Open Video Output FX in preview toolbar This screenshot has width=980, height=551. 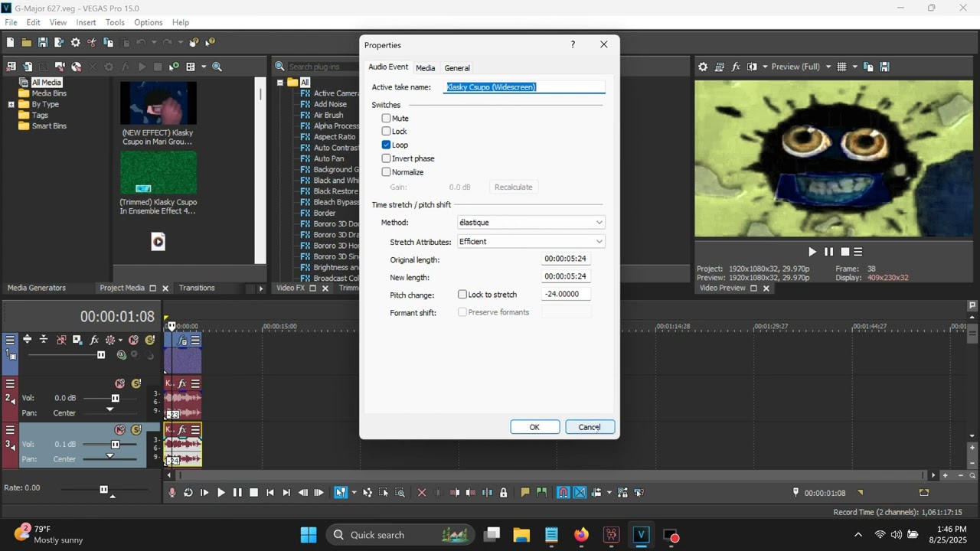click(x=736, y=67)
